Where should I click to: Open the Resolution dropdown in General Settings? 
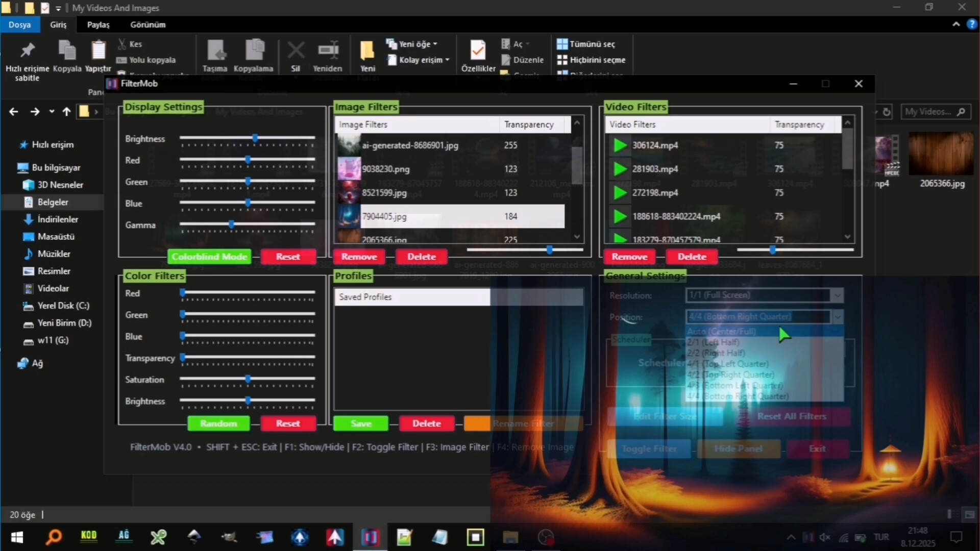(838, 295)
